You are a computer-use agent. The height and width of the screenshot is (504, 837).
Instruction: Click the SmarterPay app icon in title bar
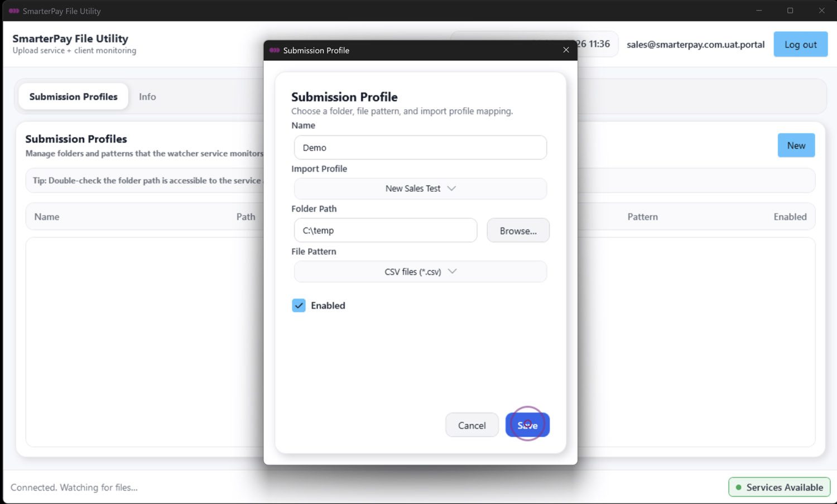coord(14,11)
